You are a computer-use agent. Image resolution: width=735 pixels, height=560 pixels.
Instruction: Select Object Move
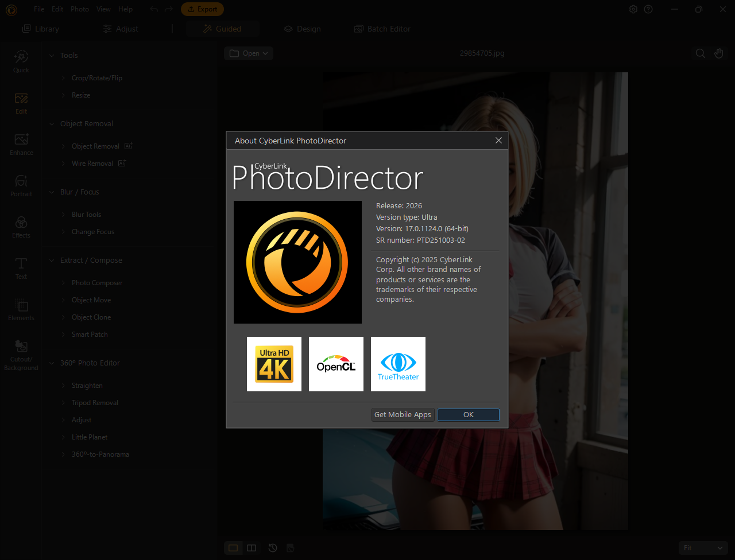point(91,300)
